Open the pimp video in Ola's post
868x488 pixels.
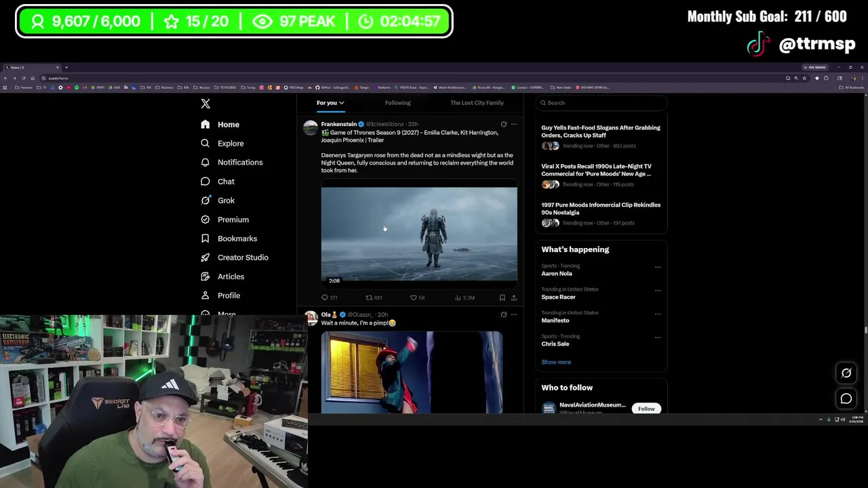click(x=412, y=372)
